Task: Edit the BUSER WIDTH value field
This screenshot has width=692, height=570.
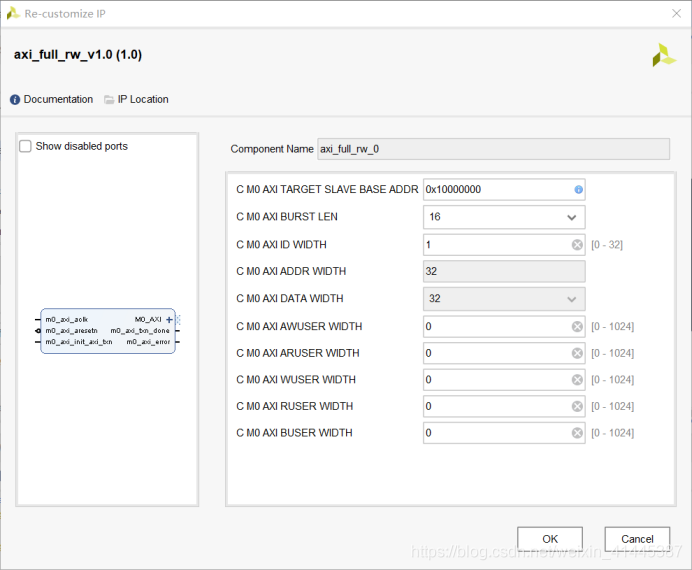Action: (504, 433)
